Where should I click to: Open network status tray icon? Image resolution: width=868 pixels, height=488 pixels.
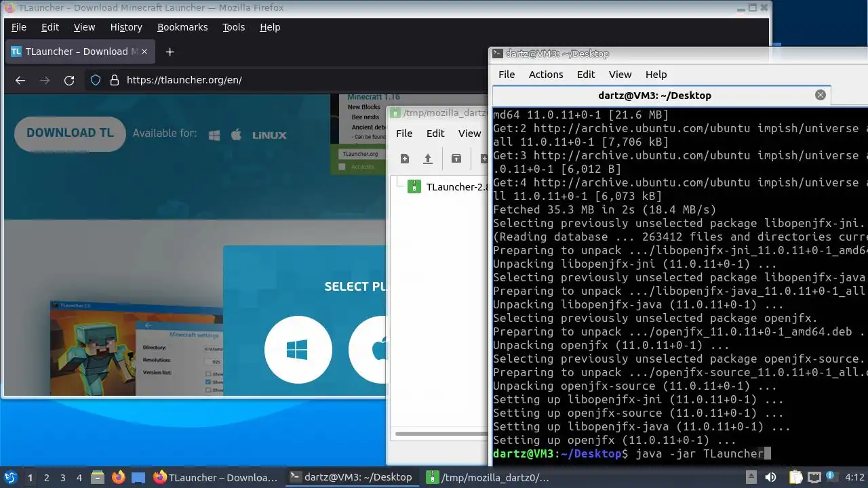click(814, 478)
